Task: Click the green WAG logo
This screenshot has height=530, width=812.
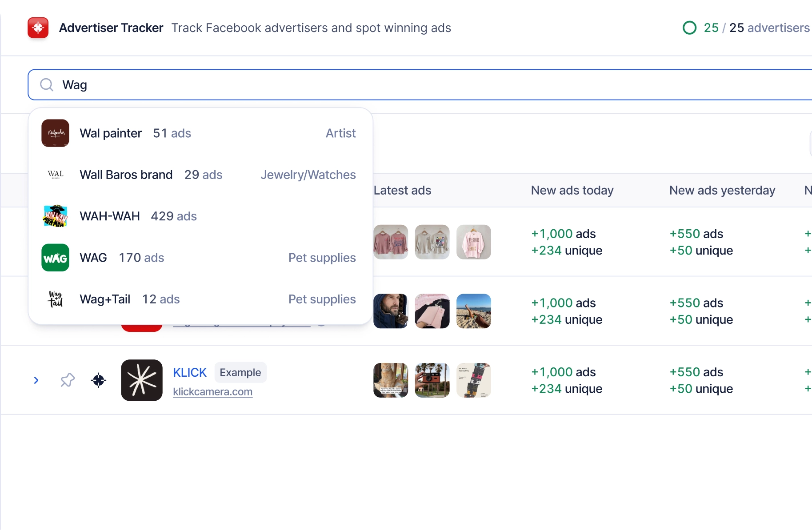Action: (56, 258)
